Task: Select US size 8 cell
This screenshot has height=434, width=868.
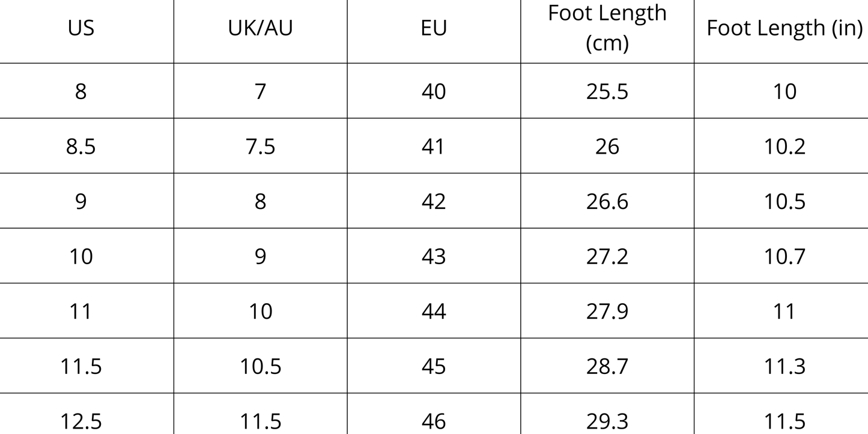Action: pyautogui.click(x=81, y=91)
